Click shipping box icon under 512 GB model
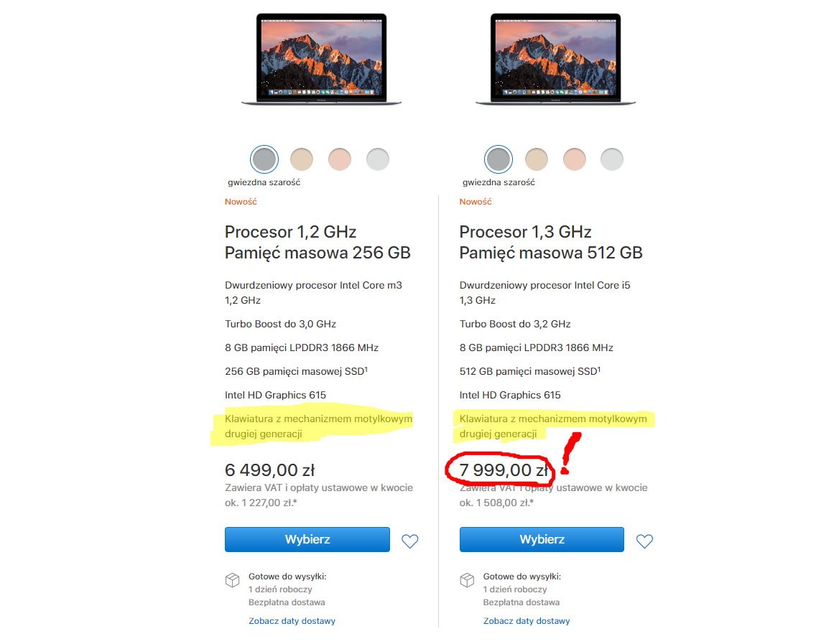Image resolution: width=839 pixels, height=644 pixels. click(467, 580)
